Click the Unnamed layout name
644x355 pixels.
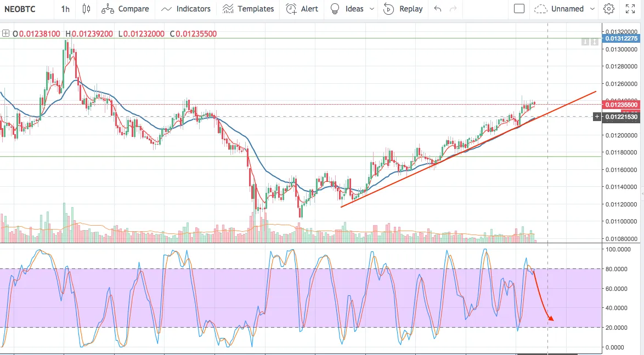[567, 9]
